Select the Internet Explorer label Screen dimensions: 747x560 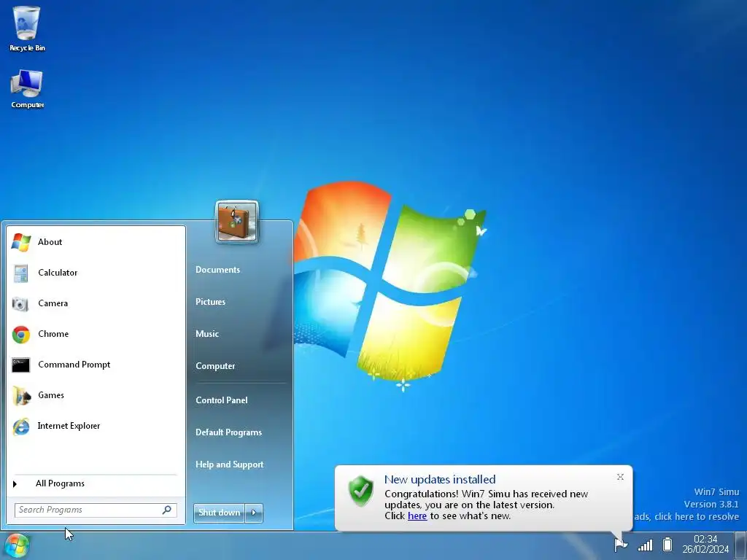69,426
